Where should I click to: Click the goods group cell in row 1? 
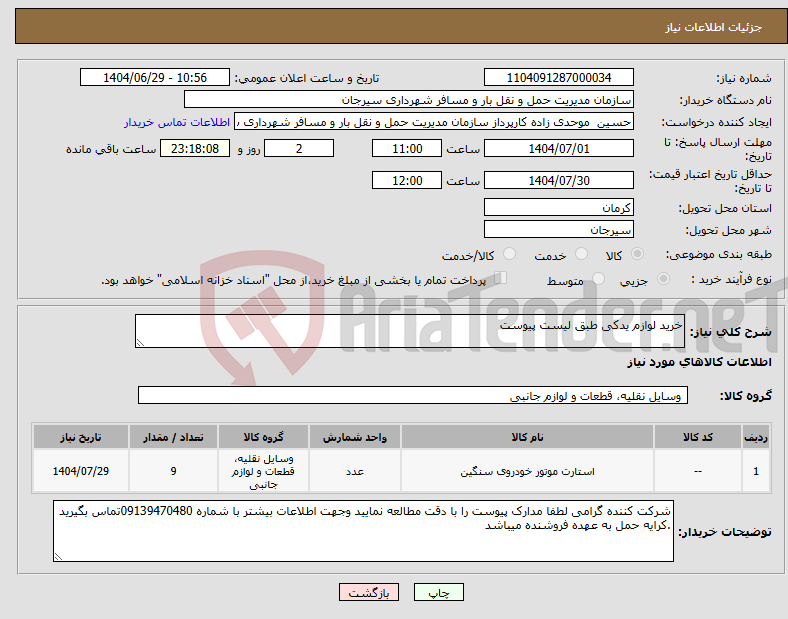[x=263, y=471]
